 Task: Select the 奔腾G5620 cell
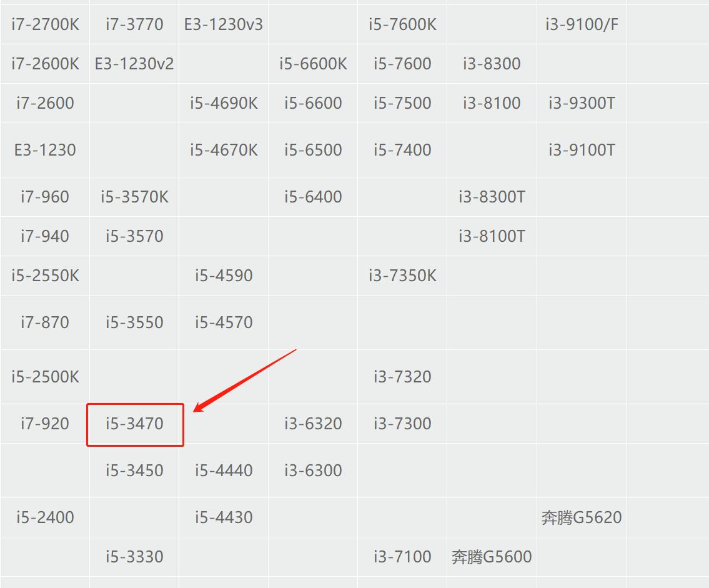pyautogui.click(x=582, y=518)
